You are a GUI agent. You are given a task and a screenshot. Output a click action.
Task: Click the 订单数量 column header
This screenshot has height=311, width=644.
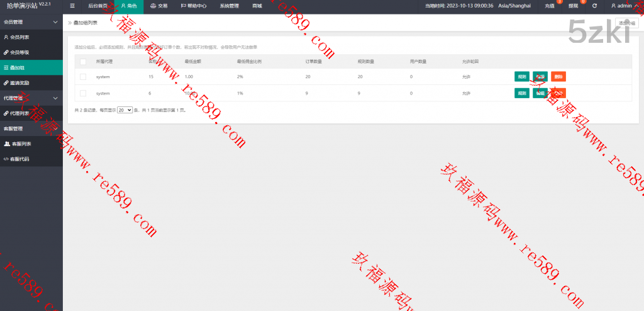(x=313, y=62)
